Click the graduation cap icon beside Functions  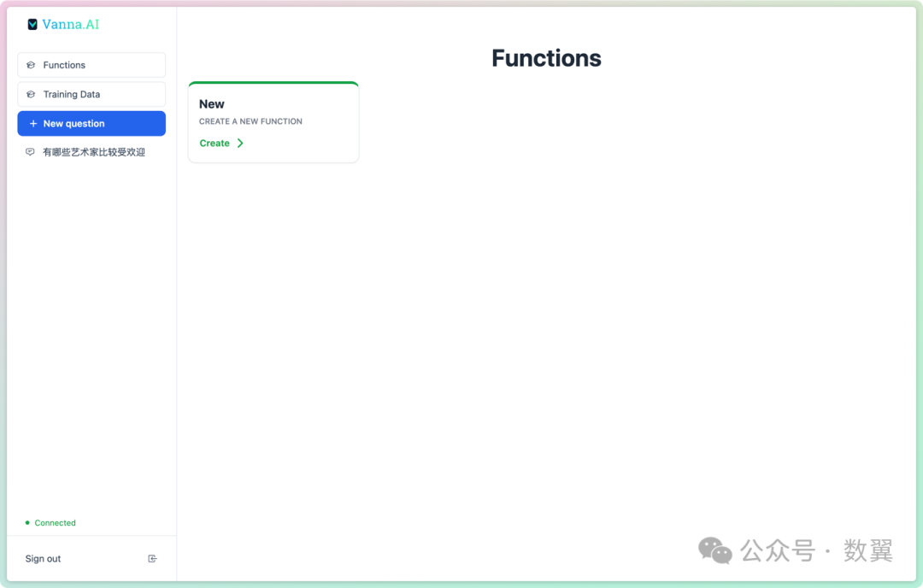[31, 65]
